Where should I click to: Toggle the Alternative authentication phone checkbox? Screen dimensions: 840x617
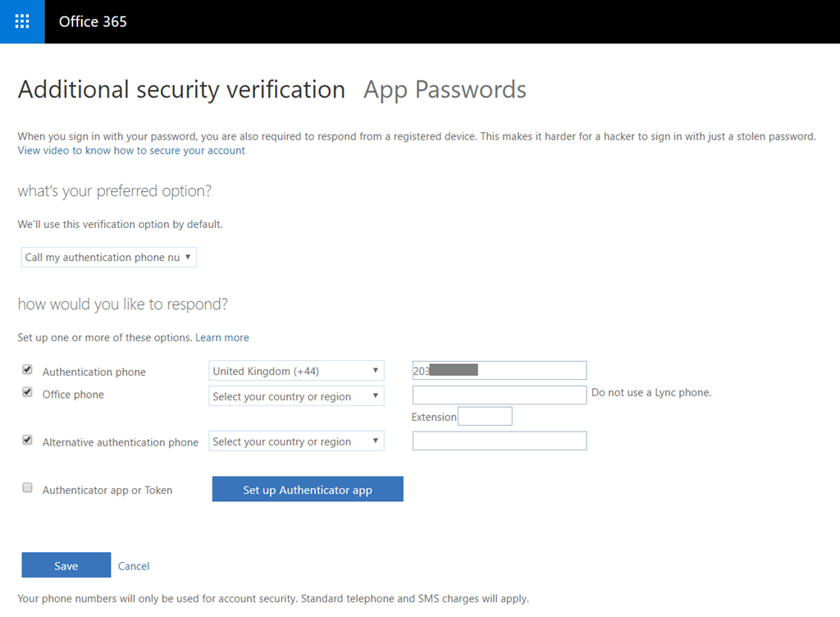[27, 441]
